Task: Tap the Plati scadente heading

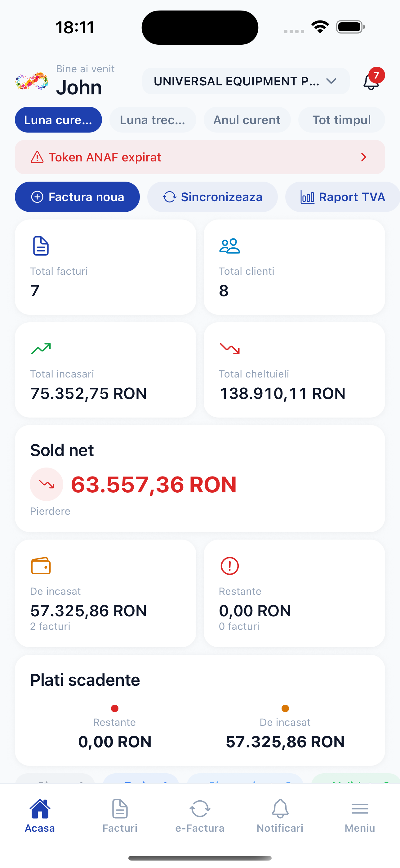Action: [85, 680]
